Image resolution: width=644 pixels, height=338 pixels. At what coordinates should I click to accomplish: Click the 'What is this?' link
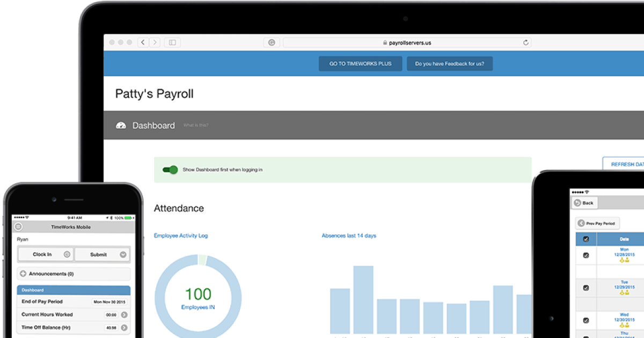point(196,126)
